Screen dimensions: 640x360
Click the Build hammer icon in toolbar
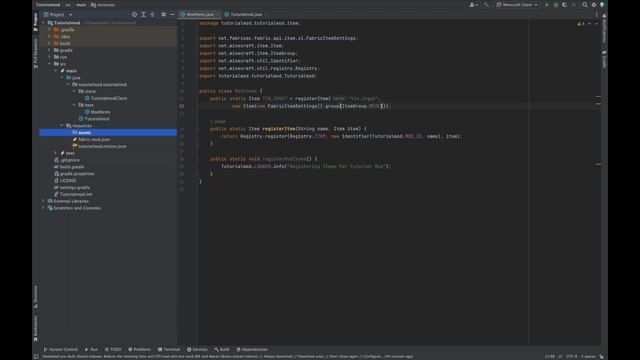[486, 5]
